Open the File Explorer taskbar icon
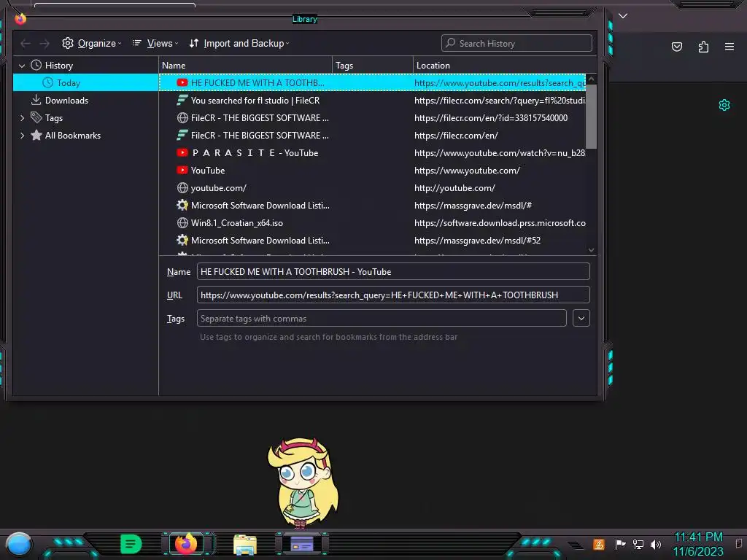 [x=245, y=545]
